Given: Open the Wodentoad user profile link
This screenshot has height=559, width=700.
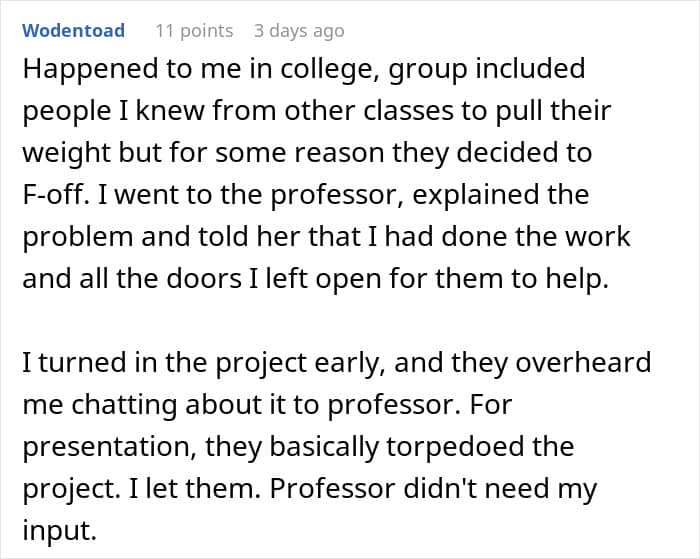Looking at the screenshot, I should [x=73, y=31].
